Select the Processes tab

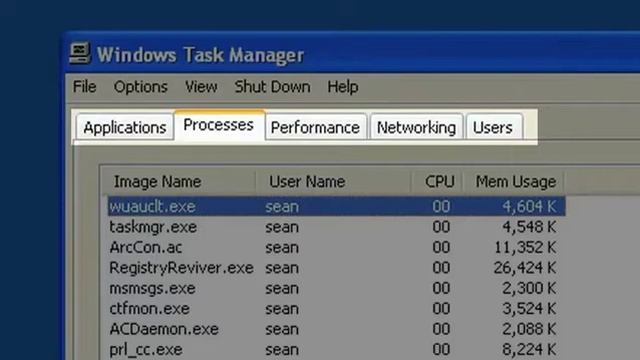(x=219, y=125)
